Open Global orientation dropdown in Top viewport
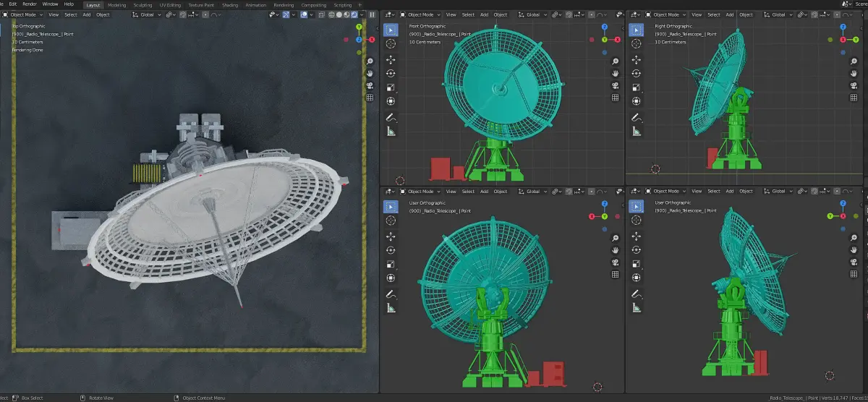Screen dimensions: 868x402 tap(148, 14)
